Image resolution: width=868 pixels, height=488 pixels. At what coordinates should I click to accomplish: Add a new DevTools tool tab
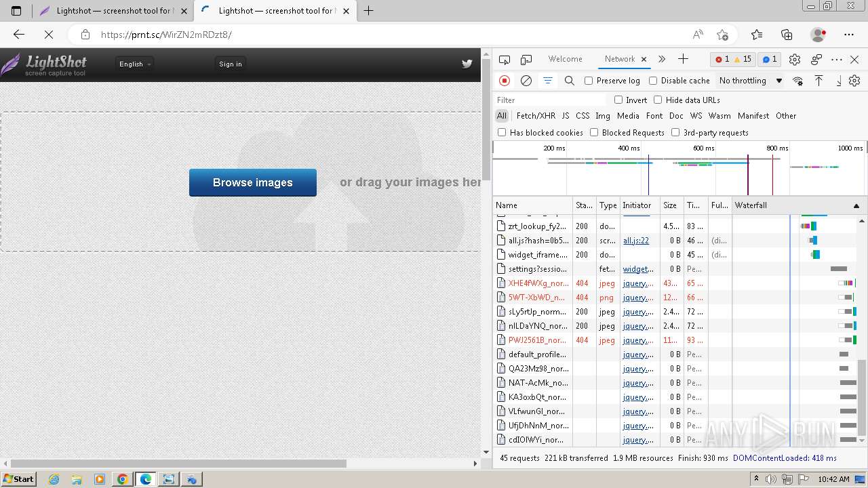(x=683, y=59)
